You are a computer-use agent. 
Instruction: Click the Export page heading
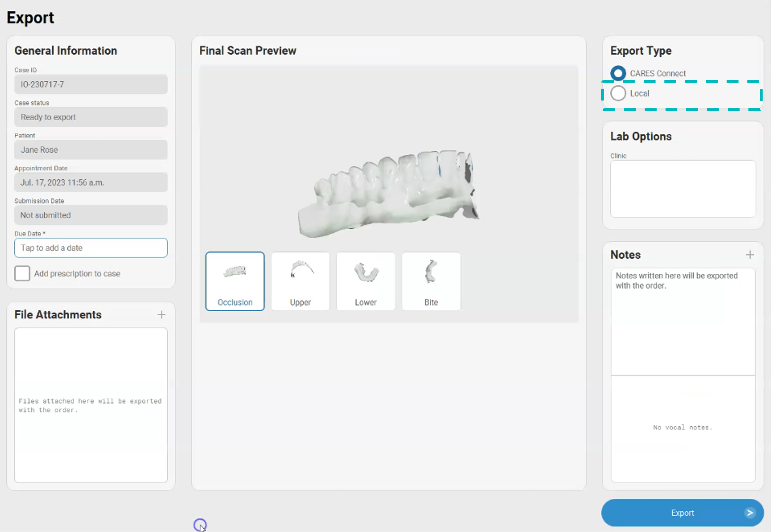30,18
